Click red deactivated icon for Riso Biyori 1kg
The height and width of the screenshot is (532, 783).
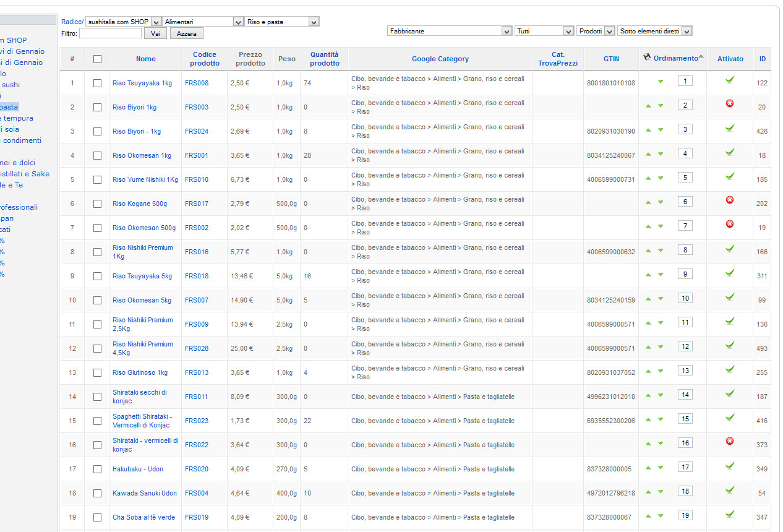730,104
